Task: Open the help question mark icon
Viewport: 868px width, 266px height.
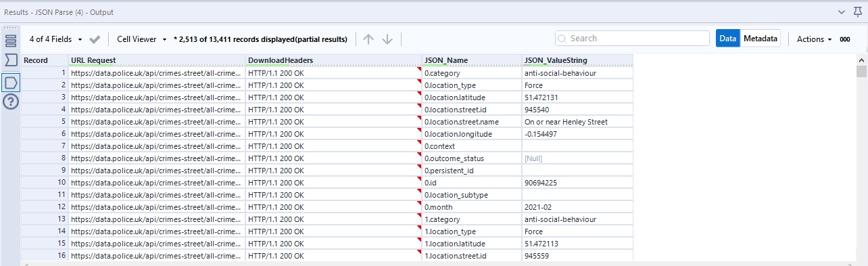Action: click(11, 102)
